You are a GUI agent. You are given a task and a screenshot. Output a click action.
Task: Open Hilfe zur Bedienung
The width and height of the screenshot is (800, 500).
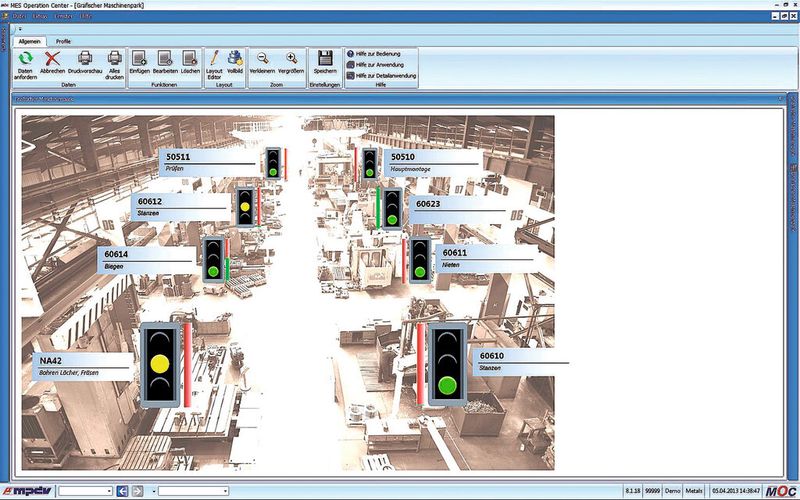(373, 54)
